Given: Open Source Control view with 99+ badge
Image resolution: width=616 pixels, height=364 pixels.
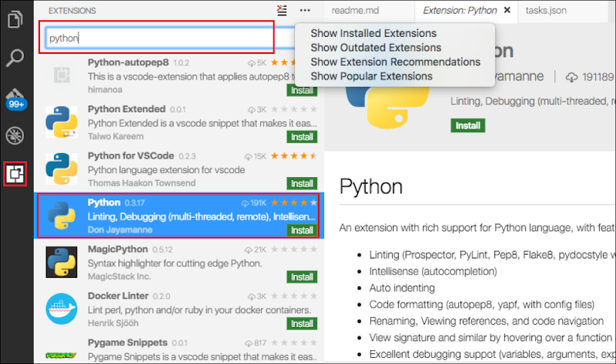Looking at the screenshot, I should tap(15, 99).
